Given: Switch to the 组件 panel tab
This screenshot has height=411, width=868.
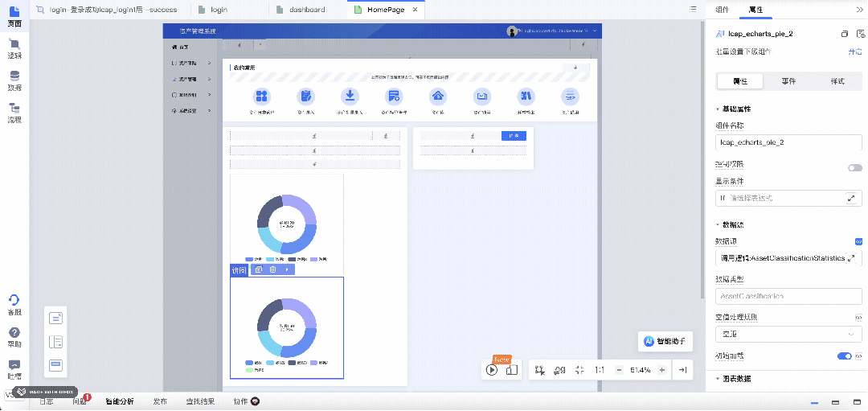Looking at the screenshot, I should pyautogui.click(x=723, y=10).
